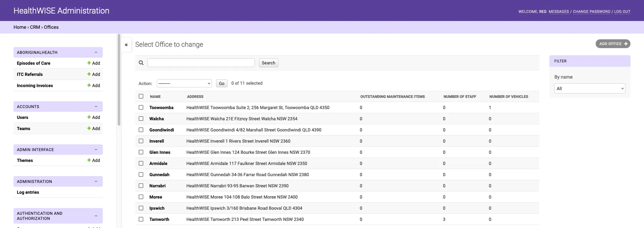Click the Search button
The height and width of the screenshot is (228, 644).
[x=268, y=63]
